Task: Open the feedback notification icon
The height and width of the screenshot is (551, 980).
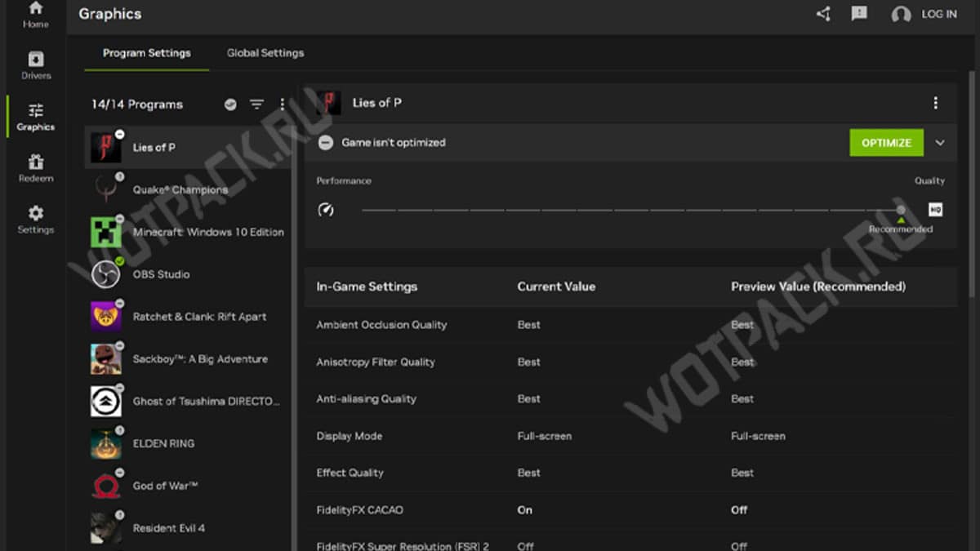Action: (859, 14)
